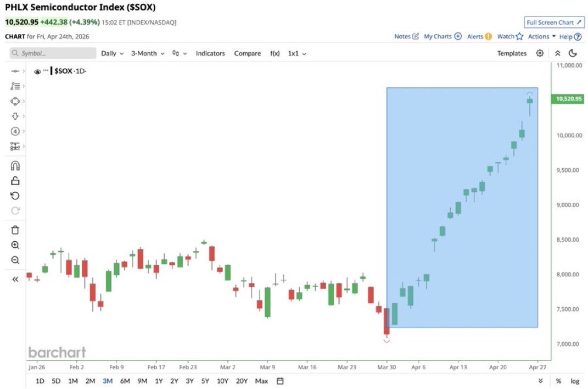
Task: Open the Indicators menu
Action: pyautogui.click(x=210, y=53)
